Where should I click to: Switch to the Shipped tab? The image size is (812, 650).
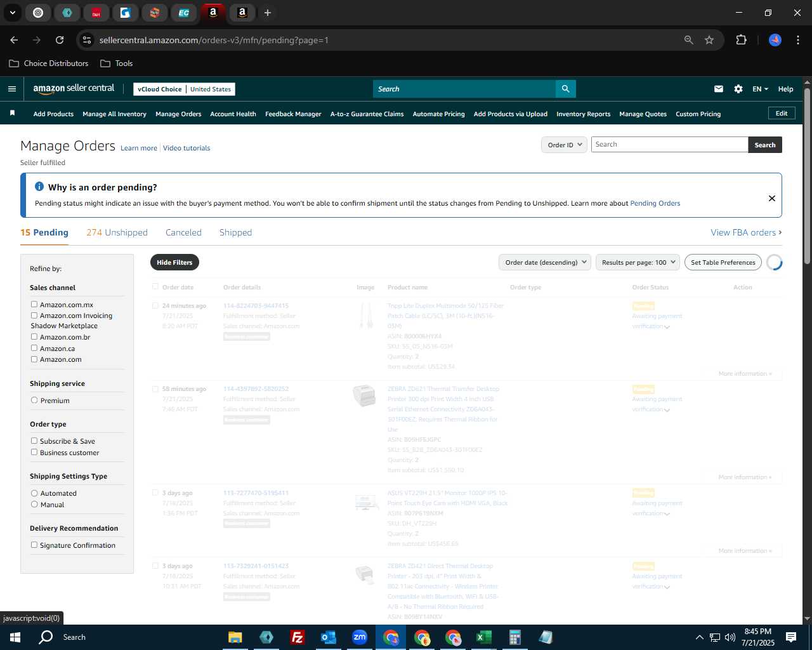pos(235,232)
